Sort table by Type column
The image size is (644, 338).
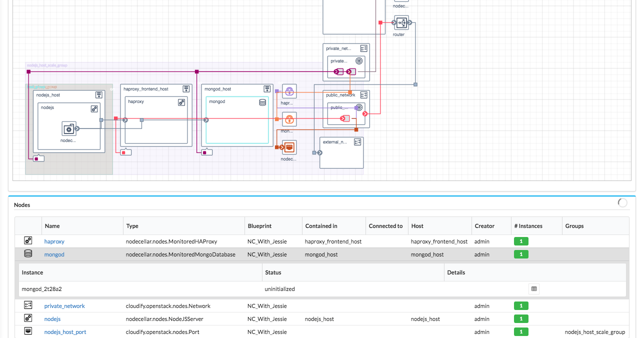(x=184, y=226)
